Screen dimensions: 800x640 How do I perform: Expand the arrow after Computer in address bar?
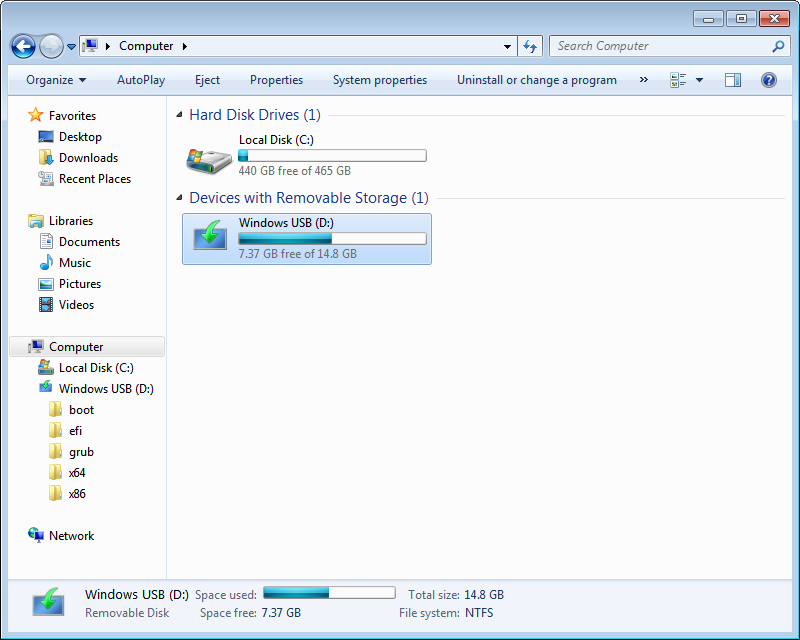click(185, 46)
